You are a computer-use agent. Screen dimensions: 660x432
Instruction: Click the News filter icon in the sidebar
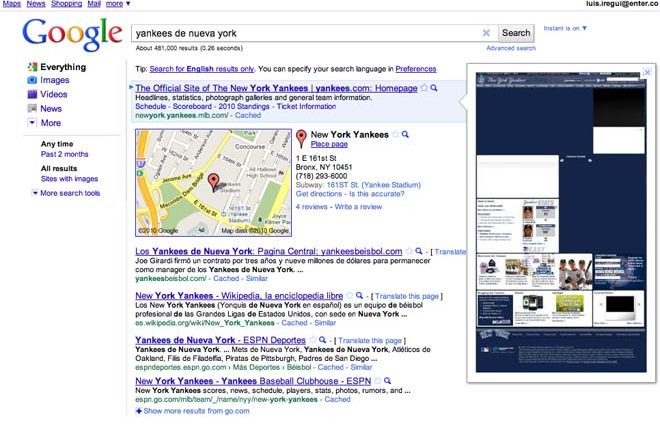pos(32,108)
